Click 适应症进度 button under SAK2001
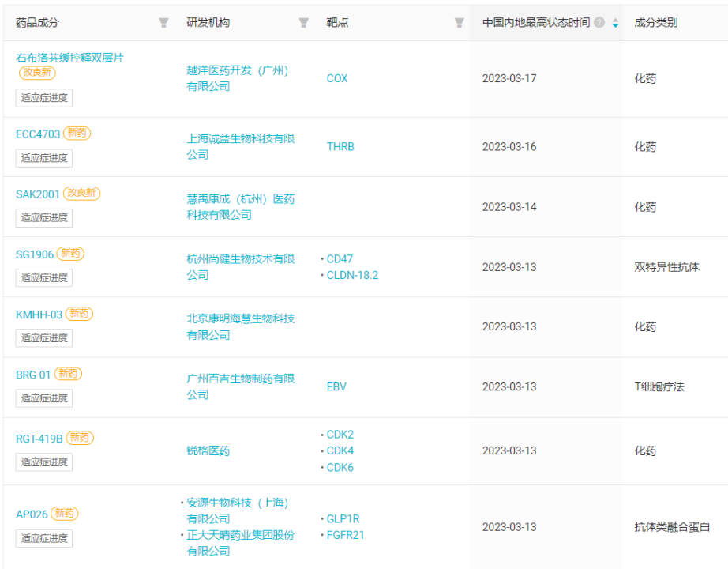 coord(44,218)
